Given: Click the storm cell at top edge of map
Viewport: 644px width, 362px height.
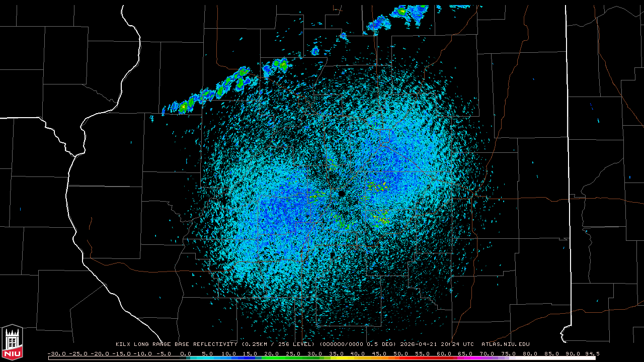Looking at the screenshot, I should (403, 11).
